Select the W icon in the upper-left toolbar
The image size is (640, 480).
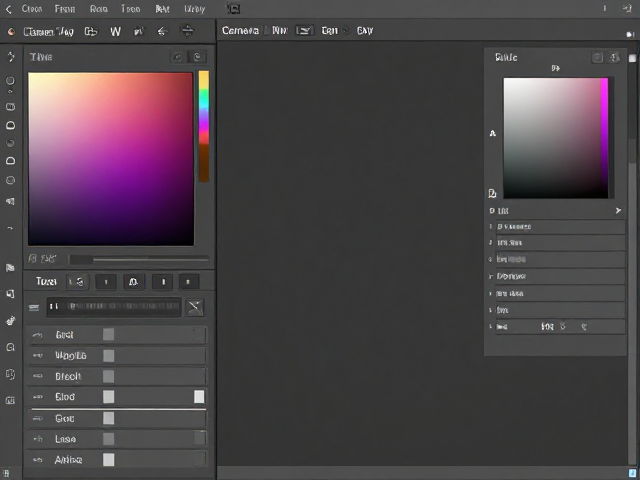point(116,31)
